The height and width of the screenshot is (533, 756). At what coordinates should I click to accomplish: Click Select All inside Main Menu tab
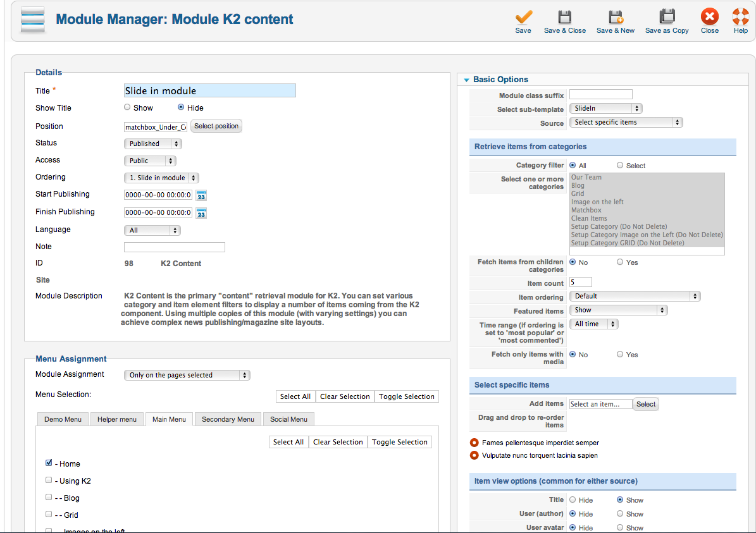coord(288,442)
